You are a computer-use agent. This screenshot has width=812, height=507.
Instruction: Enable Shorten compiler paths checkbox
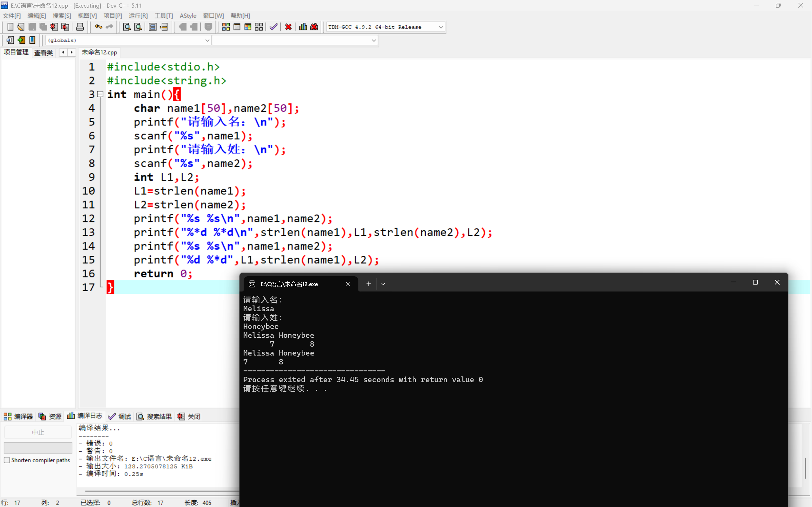7,460
